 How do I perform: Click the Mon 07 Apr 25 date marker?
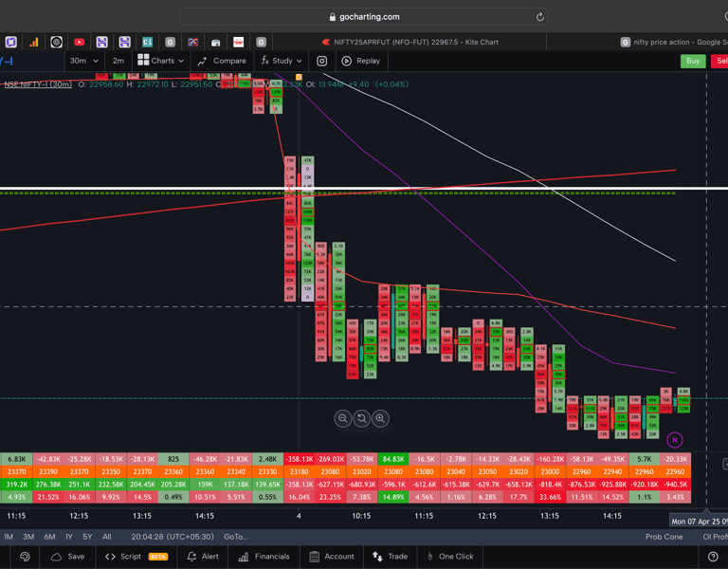coord(699,522)
